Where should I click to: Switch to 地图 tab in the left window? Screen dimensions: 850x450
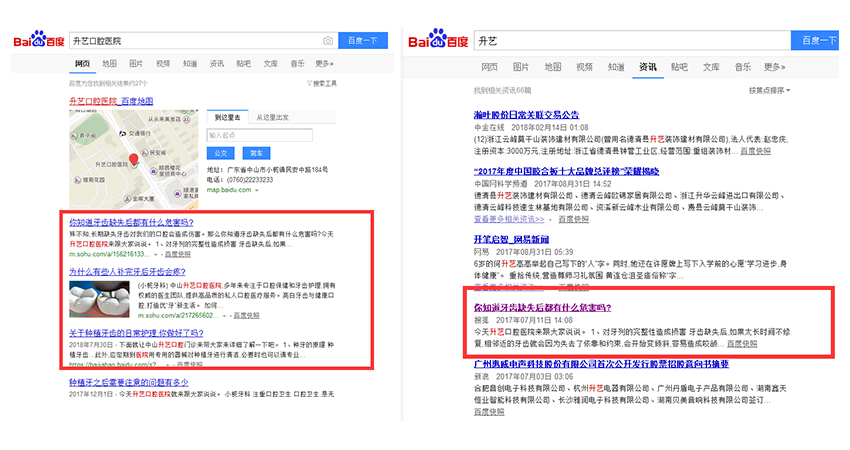110,64
